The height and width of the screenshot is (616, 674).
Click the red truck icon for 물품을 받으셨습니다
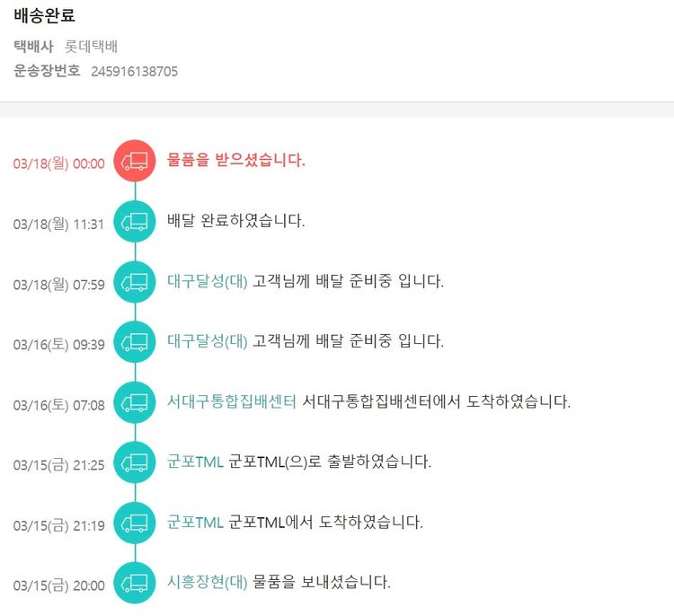[135, 162]
